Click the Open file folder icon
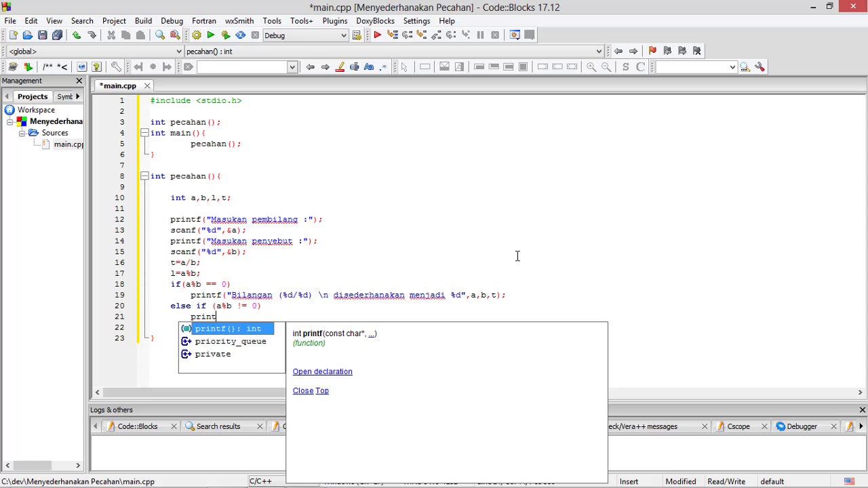 tap(28, 35)
